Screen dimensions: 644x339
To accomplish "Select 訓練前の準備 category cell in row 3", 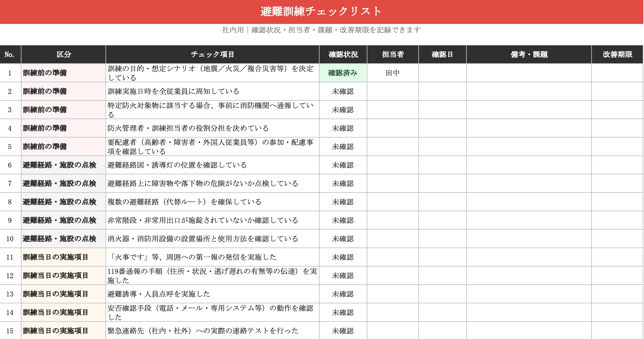I will (63, 110).
